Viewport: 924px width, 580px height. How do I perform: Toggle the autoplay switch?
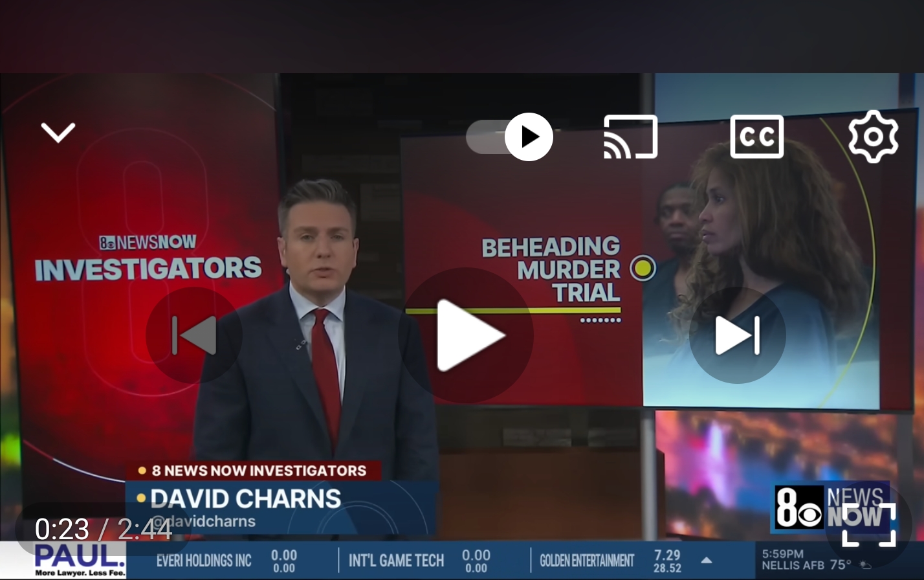click(509, 137)
